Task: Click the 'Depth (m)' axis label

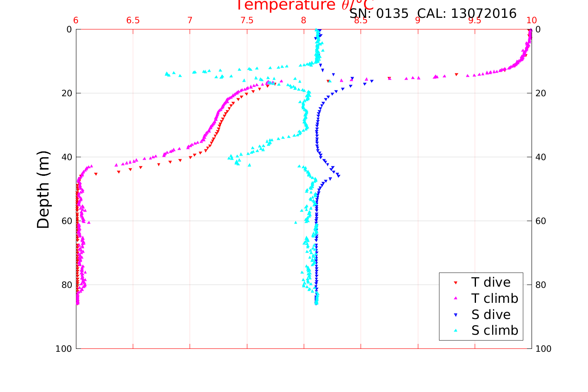Action: 43,190
